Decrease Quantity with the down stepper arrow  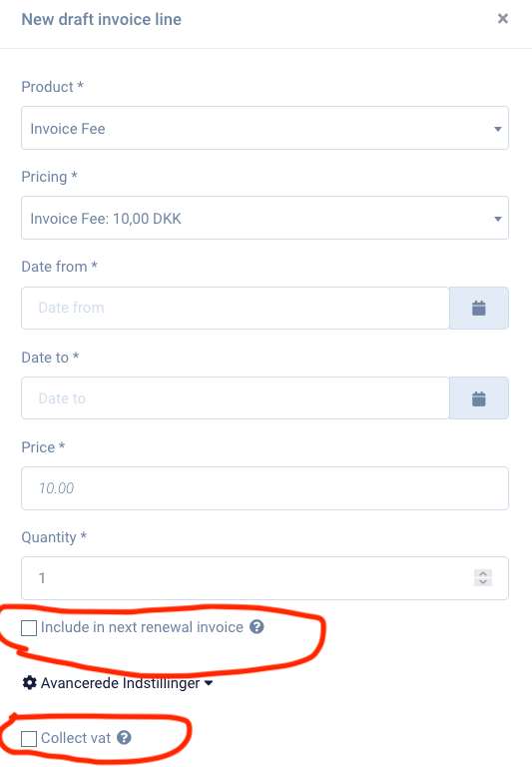pyautogui.click(x=483, y=582)
